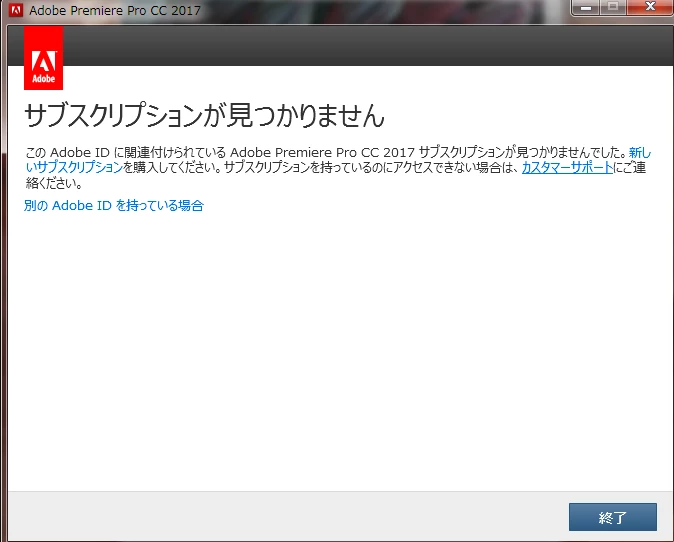674x542 pixels.
Task: Click the red Adobe logo
Action: coord(43,58)
